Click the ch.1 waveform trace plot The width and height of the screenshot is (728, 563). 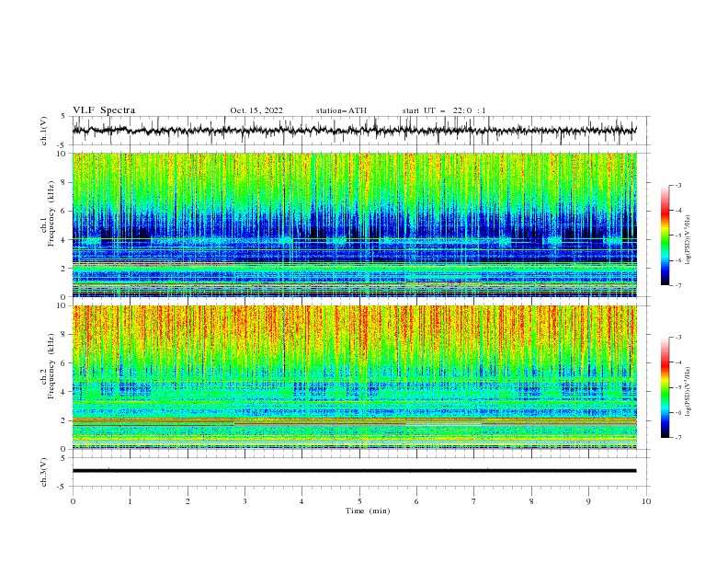354,131
